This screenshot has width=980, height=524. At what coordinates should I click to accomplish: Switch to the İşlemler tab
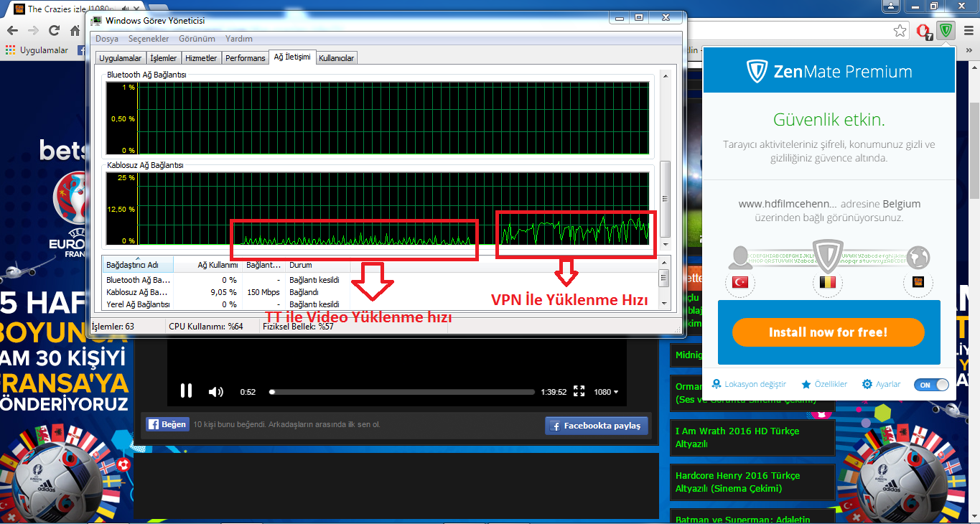163,58
